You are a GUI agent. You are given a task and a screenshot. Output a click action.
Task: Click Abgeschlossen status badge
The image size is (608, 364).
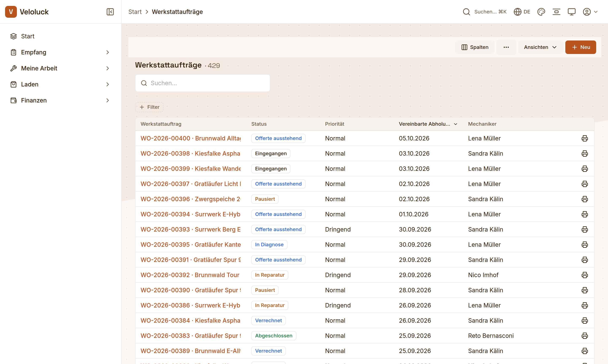click(x=274, y=336)
